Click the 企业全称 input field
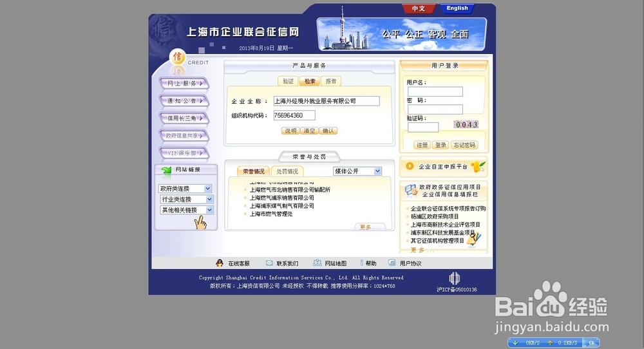Screen dimensions: 644x349 [327, 101]
